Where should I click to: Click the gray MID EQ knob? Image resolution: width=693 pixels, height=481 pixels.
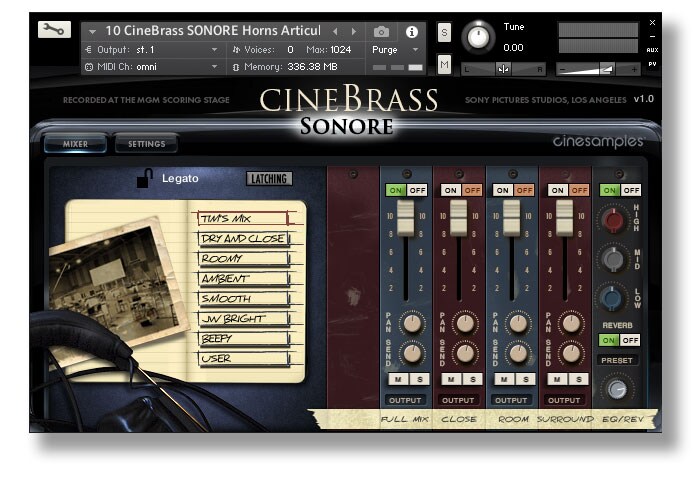613,259
